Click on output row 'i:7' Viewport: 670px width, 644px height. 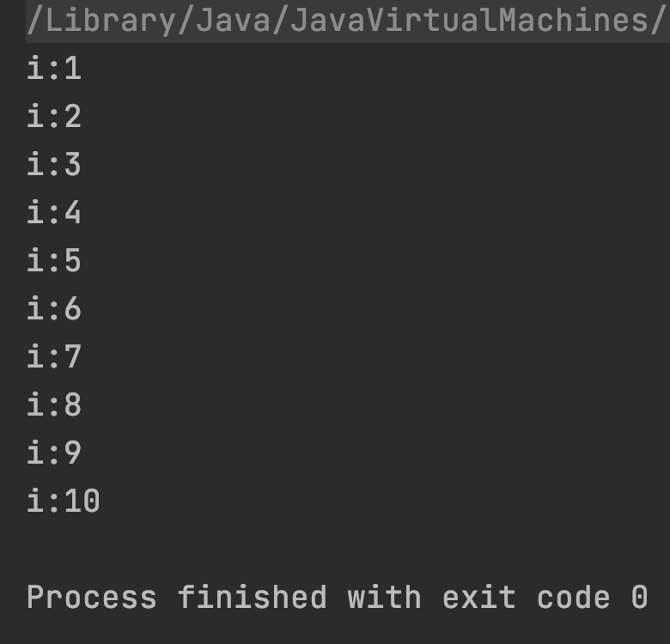(x=54, y=356)
